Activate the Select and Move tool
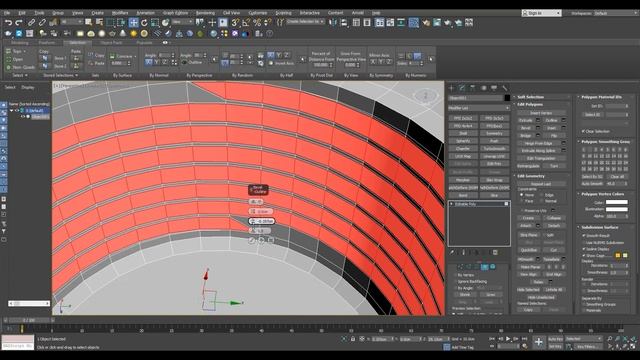The width and height of the screenshot is (640, 360). tap(133, 23)
